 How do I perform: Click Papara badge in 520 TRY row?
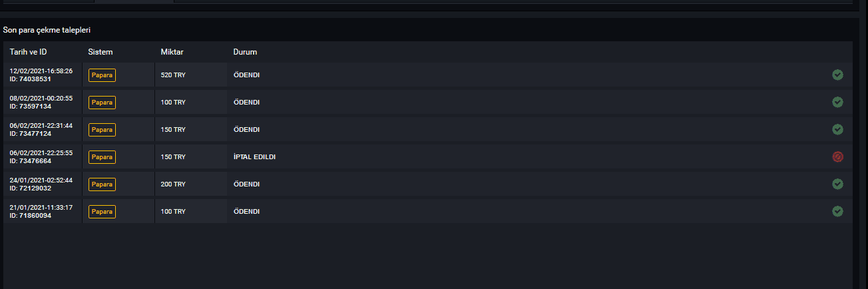[102, 75]
